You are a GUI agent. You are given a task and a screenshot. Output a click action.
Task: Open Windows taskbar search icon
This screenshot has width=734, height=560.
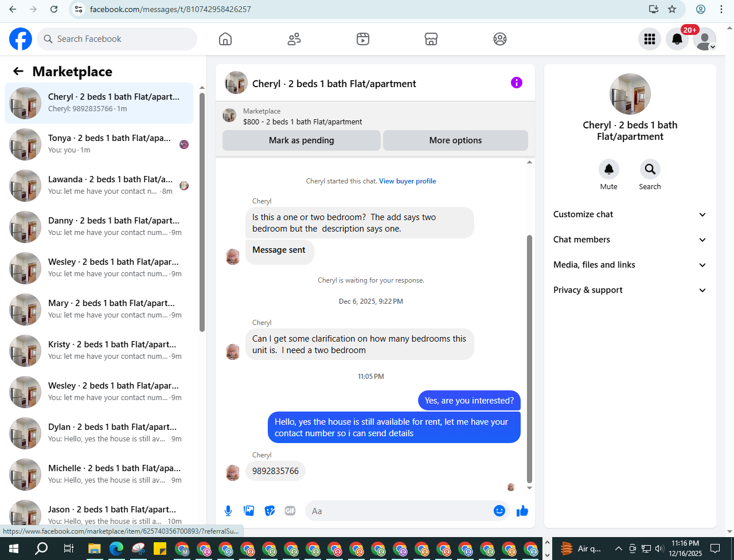(x=41, y=549)
